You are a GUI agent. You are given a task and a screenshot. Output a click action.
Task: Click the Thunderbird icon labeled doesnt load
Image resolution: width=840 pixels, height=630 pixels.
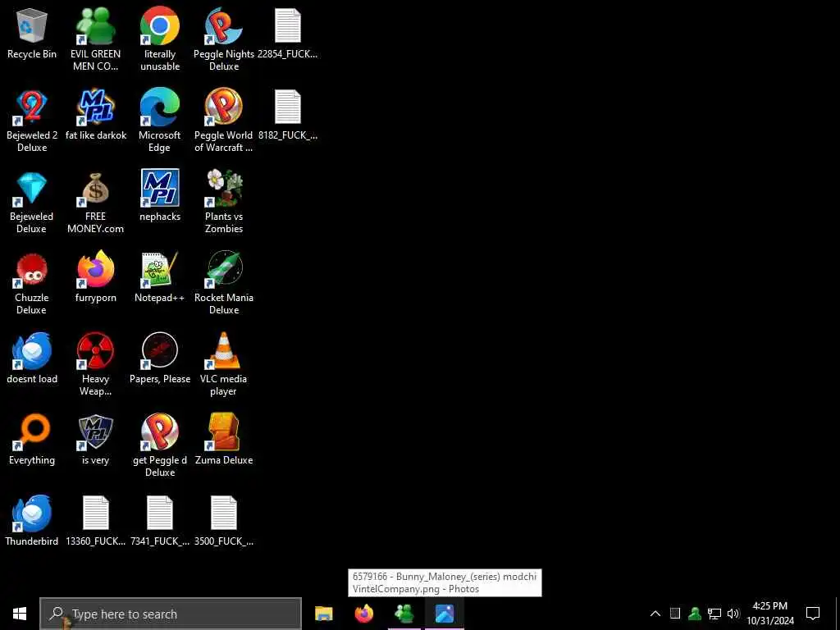32,359
